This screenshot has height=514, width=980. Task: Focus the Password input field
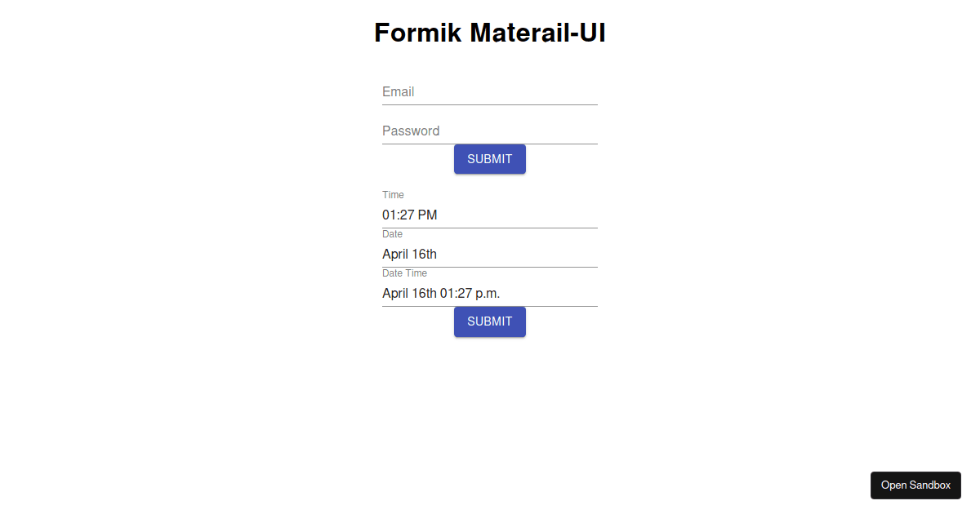pos(490,131)
